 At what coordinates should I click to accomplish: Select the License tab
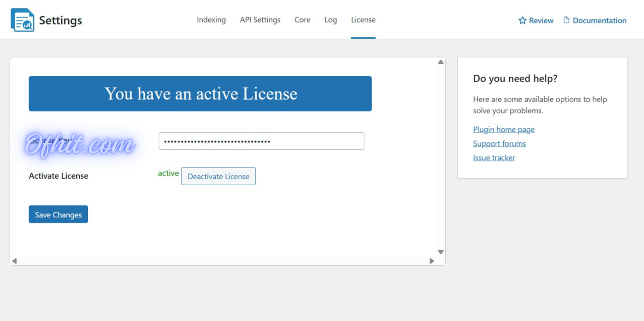tap(363, 20)
